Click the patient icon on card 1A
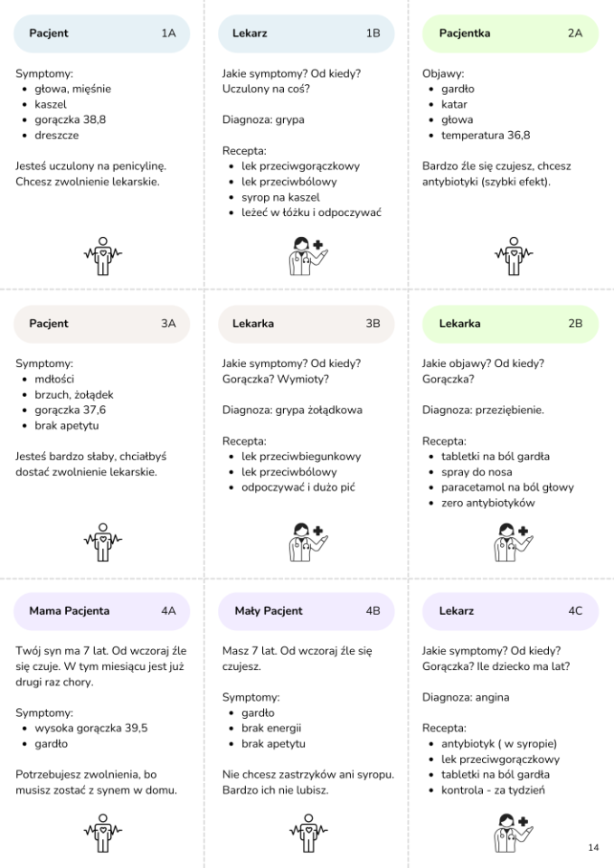Screen dimensions: 614x868 [102, 256]
